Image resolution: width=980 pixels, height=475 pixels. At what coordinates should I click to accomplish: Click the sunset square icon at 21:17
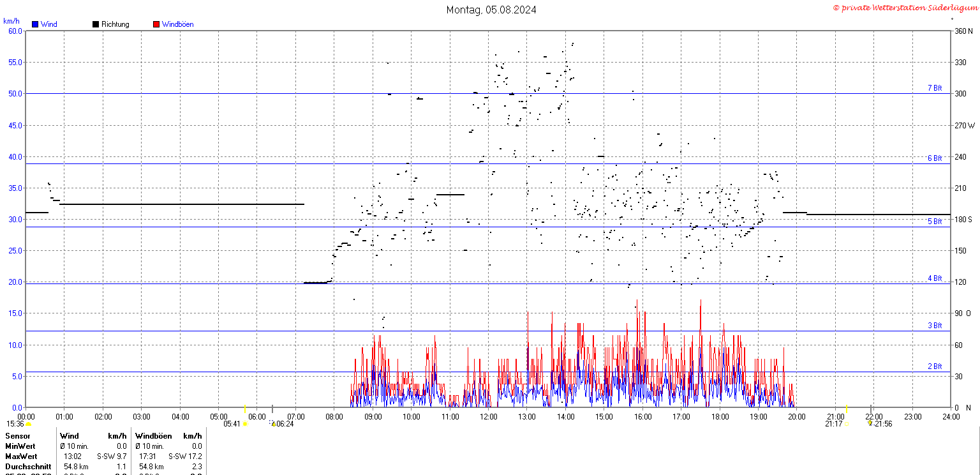pos(846,424)
